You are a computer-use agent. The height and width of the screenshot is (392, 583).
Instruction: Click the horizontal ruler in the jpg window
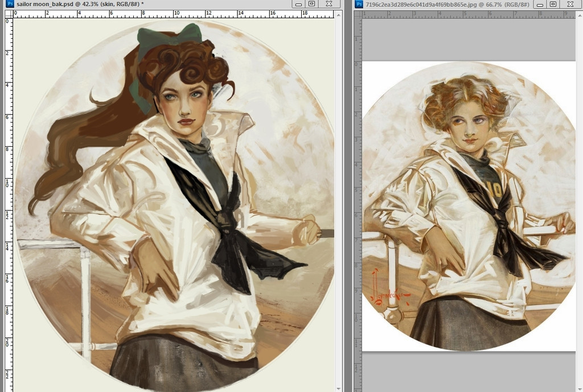point(469,14)
